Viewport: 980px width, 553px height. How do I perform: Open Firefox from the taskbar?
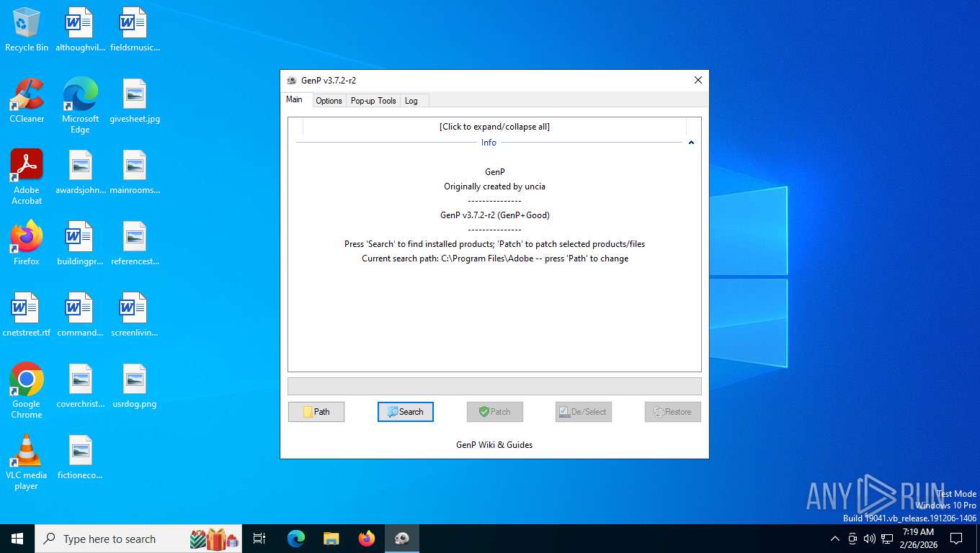(x=367, y=539)
